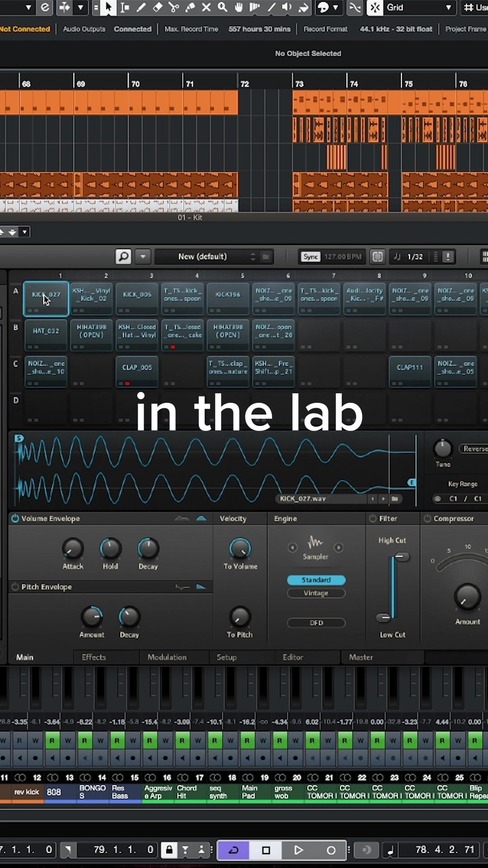This screenshot has width=488, height=868.
Task: Toggle the Volume Envelope power button
Action: (x=15, y=519)
